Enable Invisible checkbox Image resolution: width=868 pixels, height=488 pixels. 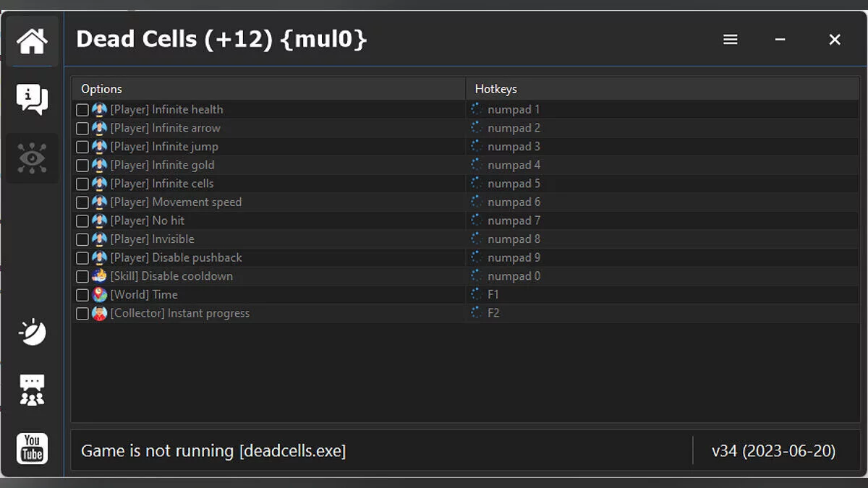click(82, 239)
